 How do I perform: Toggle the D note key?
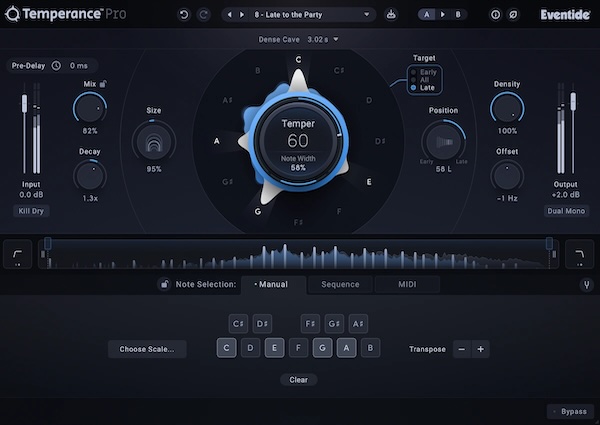250,348
